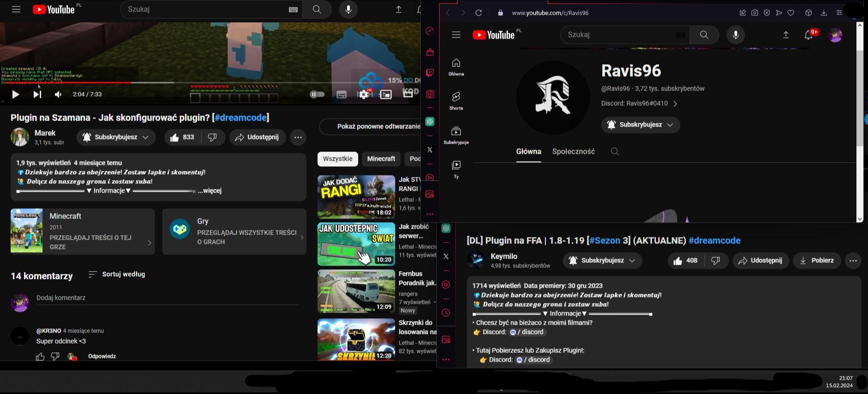
Task: Select the Minecraft filter chip
Action: (381, 159)
